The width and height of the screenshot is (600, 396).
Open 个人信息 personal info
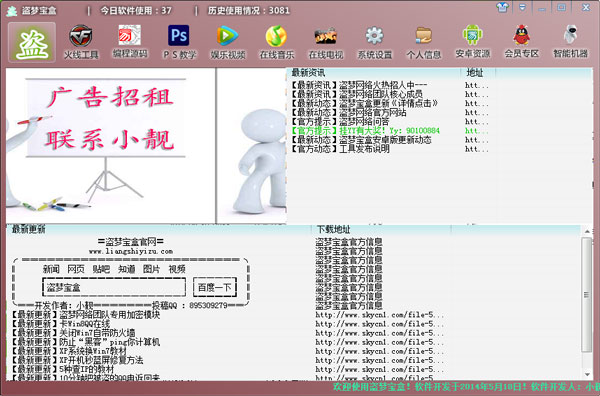[x=424, y=42]
